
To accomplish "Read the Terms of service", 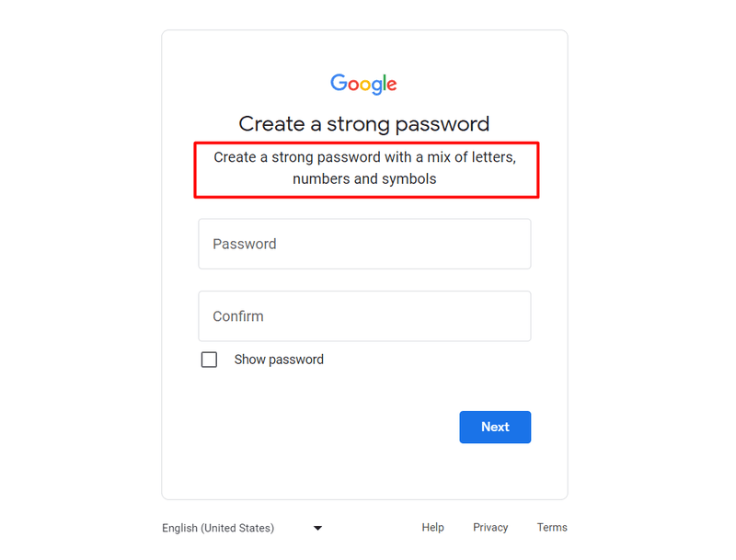I will click(552, 527).
